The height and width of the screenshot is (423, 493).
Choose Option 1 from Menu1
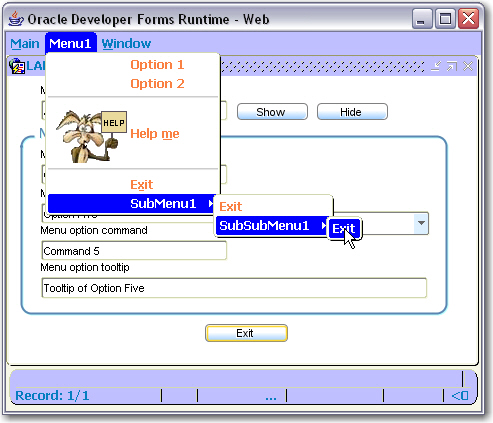pos(133,65)
